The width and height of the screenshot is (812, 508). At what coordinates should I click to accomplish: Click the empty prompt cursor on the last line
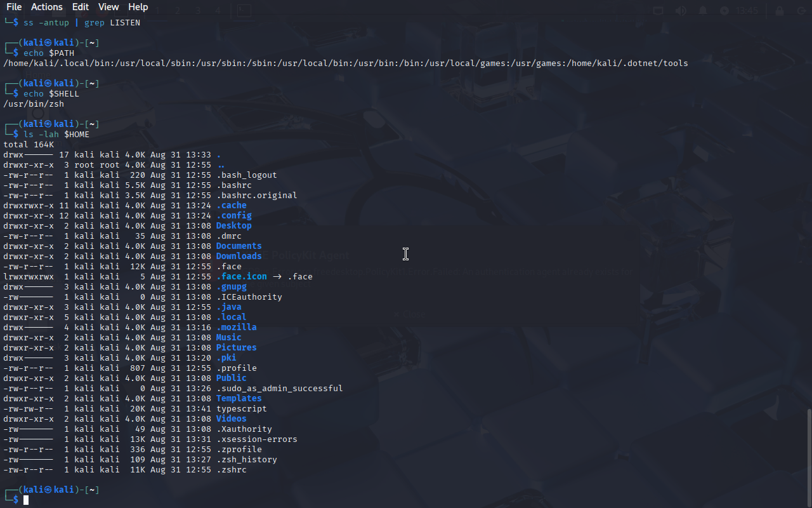click(x=26, y=500)
